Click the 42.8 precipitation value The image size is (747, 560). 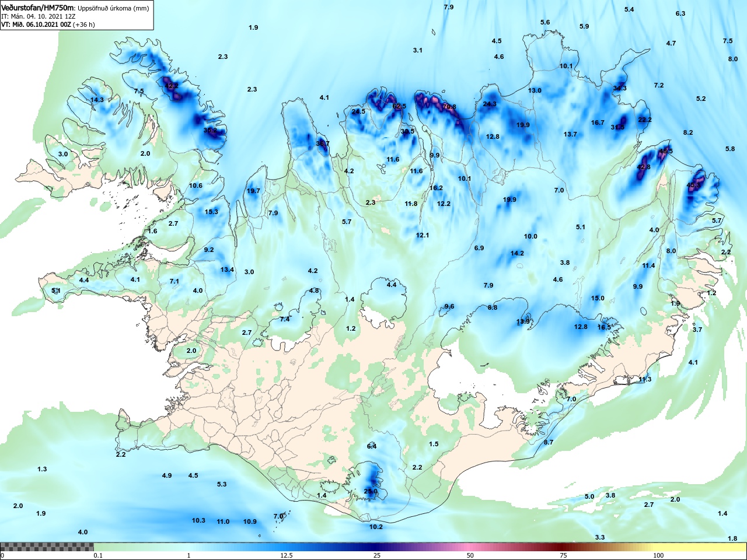(643, 167)
